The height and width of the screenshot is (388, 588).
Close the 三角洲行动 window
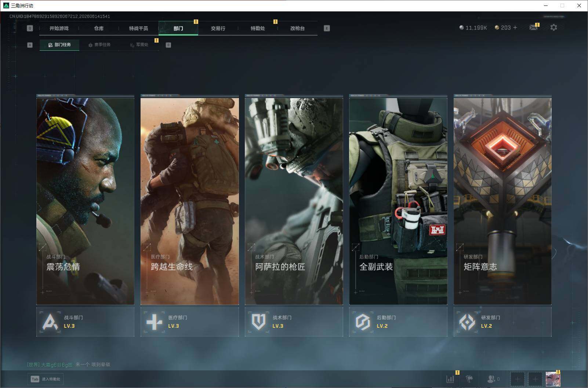click(579, 6)
